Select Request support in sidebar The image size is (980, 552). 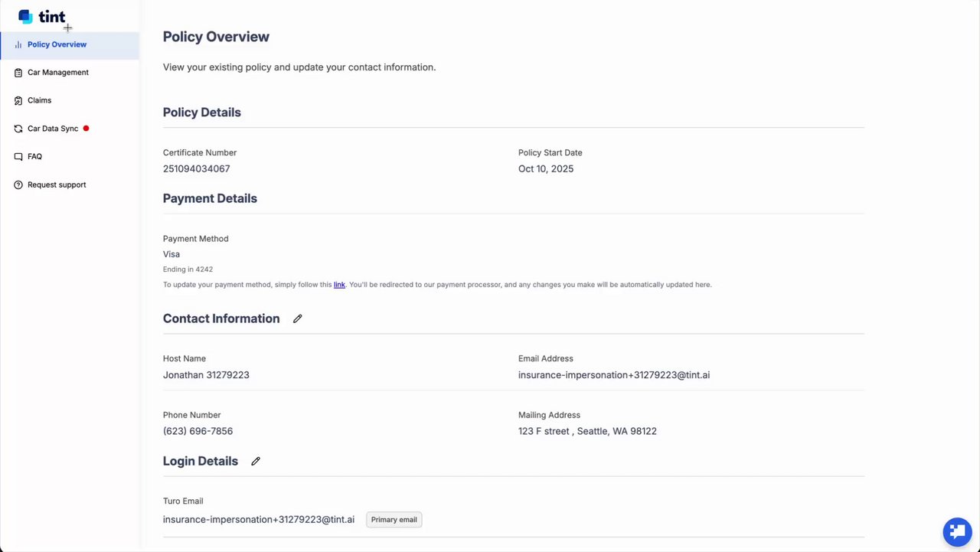tap(57, 185)
